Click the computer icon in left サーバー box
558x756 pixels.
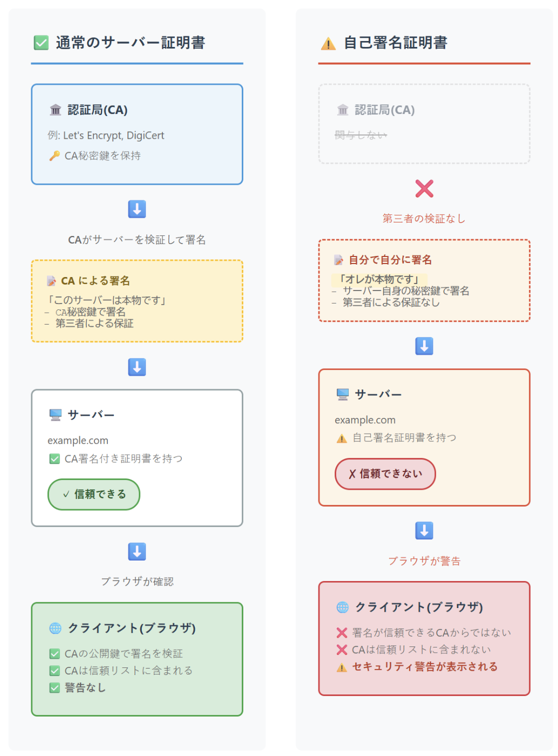(55, 415)
